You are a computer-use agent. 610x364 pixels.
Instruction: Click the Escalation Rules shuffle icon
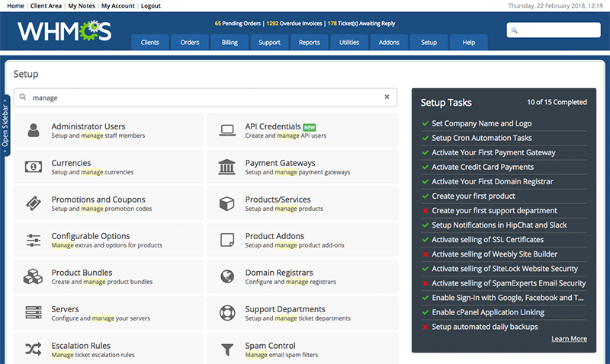tap(34, 350)
